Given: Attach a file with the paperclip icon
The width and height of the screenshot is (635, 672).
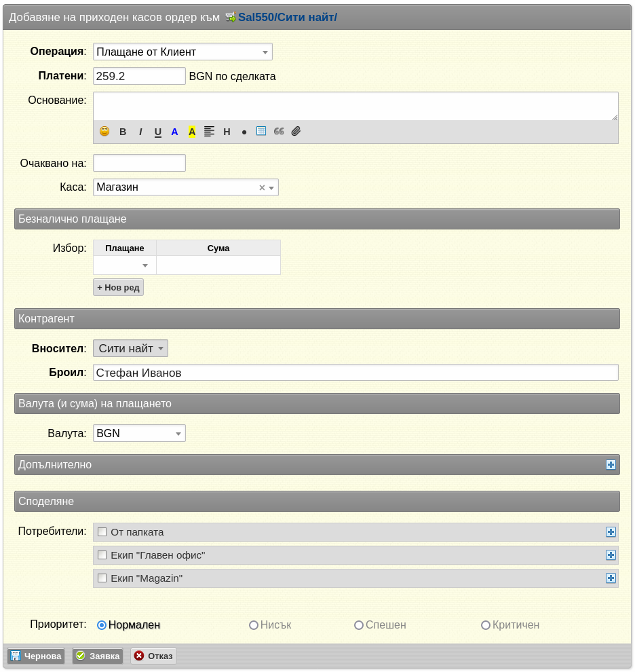Looking at the screenshot, I should click(296, 131).
